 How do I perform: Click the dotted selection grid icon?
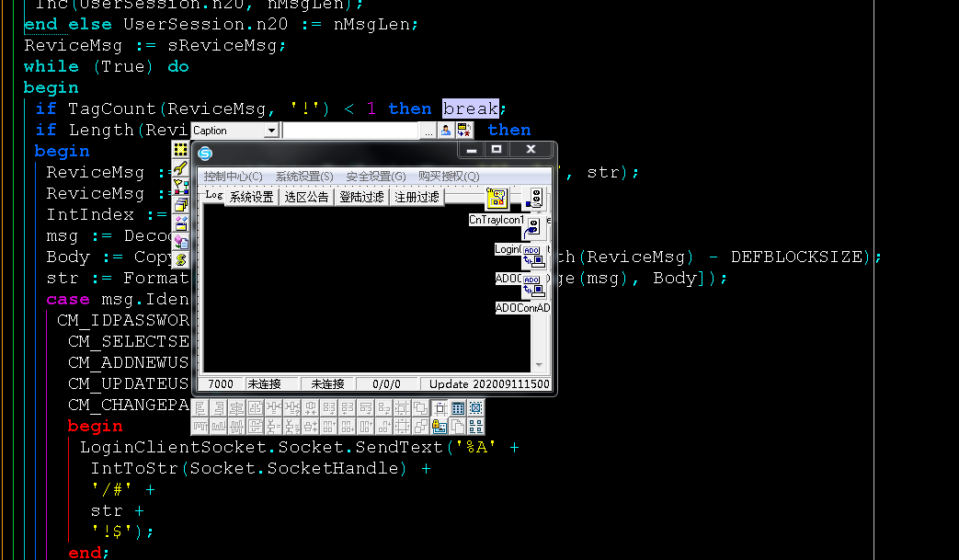click(181, 149)
